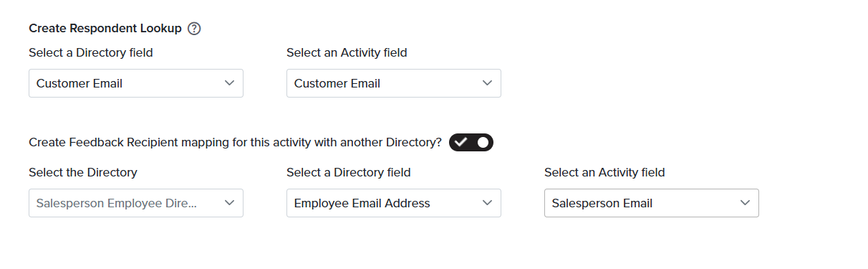Click the help icon beside Create Respondent Lookup
This screenshot has height=269, width=868.
(194, 29)
